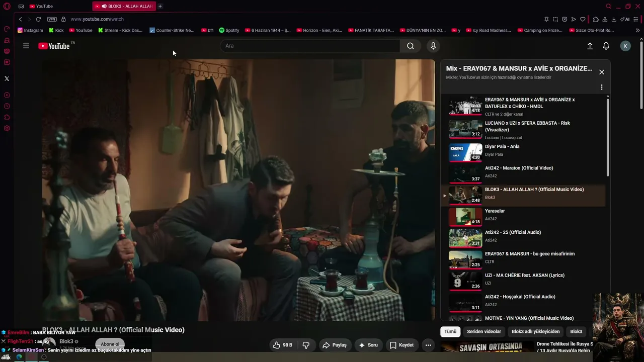Screen dimensions: 644x362
Task: Open the Kick bookmark
Action: 56,30
